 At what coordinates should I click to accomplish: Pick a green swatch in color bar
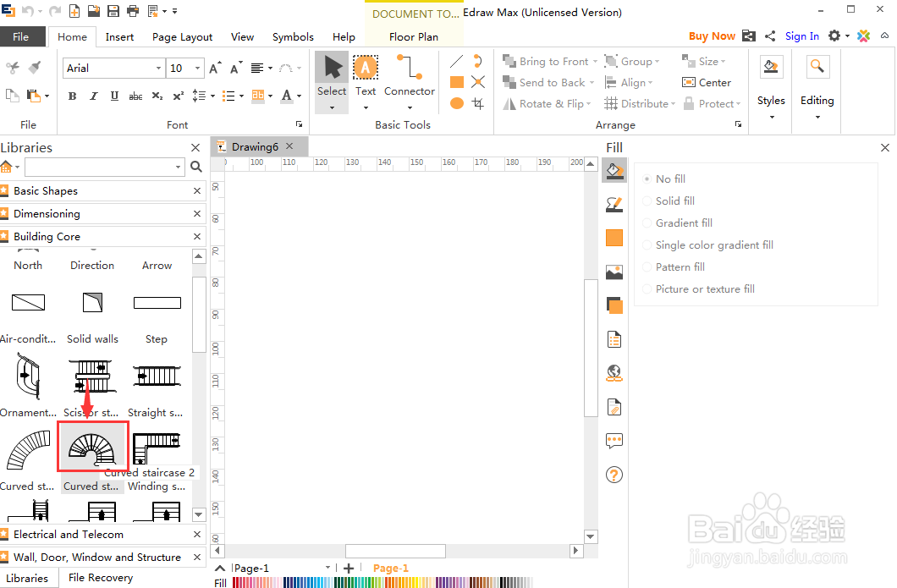pos(355,582)
